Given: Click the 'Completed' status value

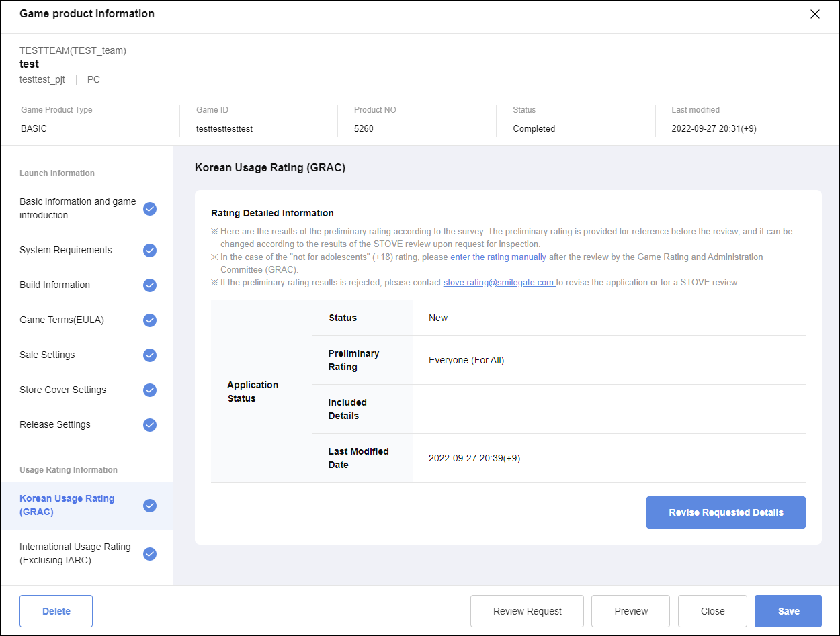Looking at the screenshot, I should tap(534, 128).
